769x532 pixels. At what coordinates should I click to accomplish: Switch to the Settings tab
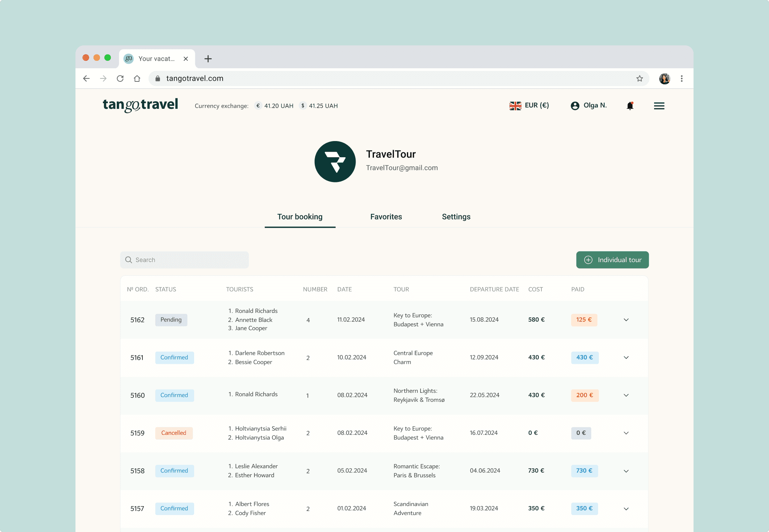456,217
